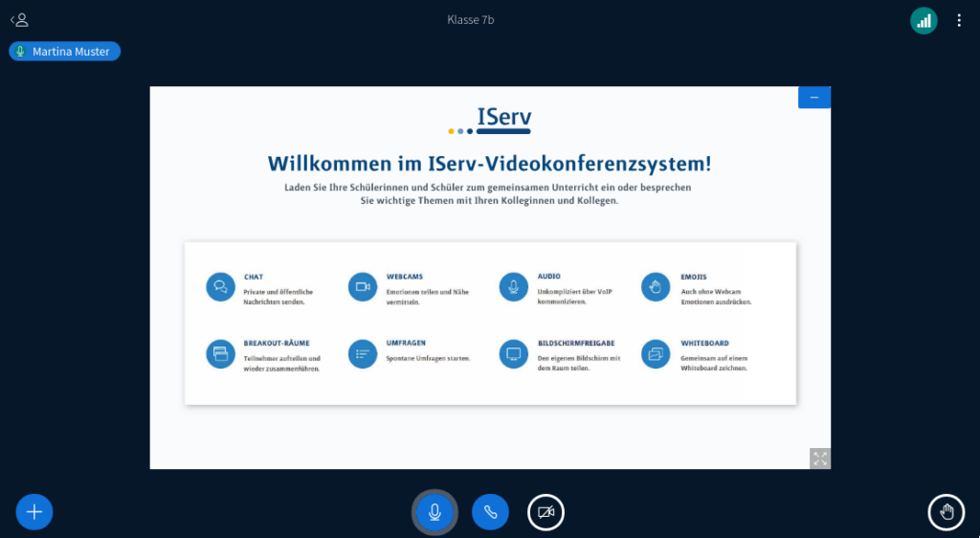980x538 pixels.
Task: Click the text 'Private und öffentliche Nachrichten senden.'
Action: (278, 297)
